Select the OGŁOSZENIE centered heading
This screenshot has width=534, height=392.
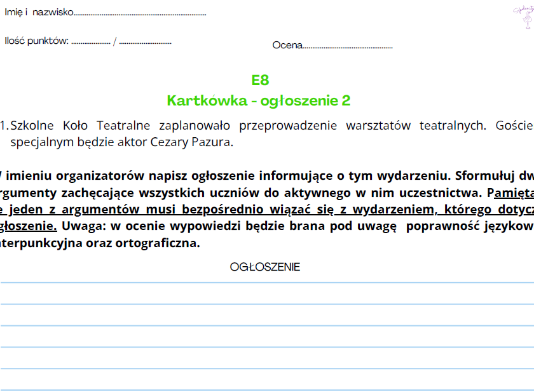click(x=265, y=267)
